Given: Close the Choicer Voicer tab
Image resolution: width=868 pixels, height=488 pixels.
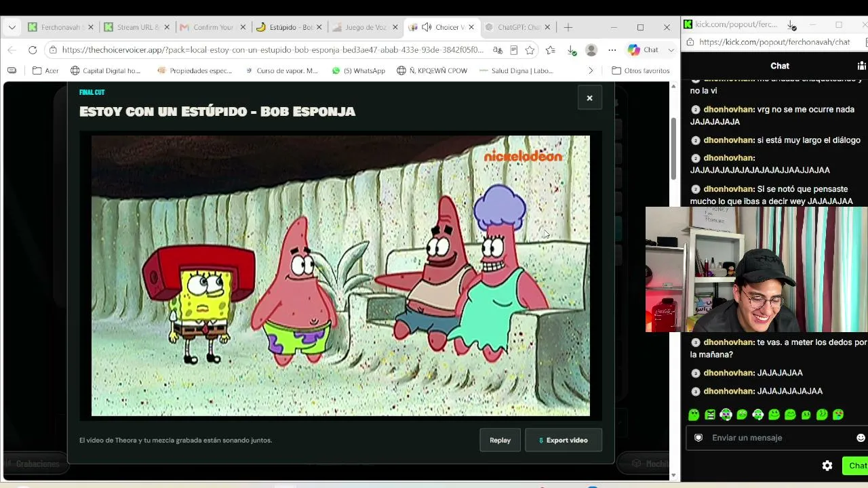Looking at the screenshot, I should [x=470, y=28].
